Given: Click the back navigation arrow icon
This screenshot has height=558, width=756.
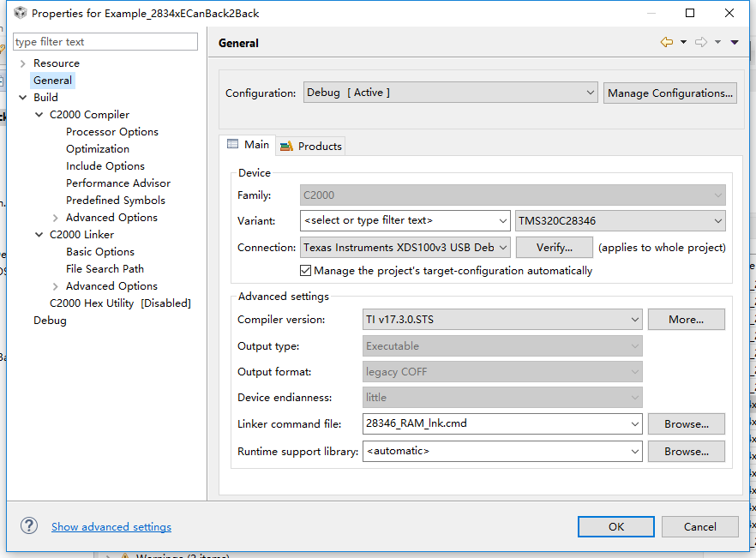Looking at the screenshot, I should pos(666,42).
